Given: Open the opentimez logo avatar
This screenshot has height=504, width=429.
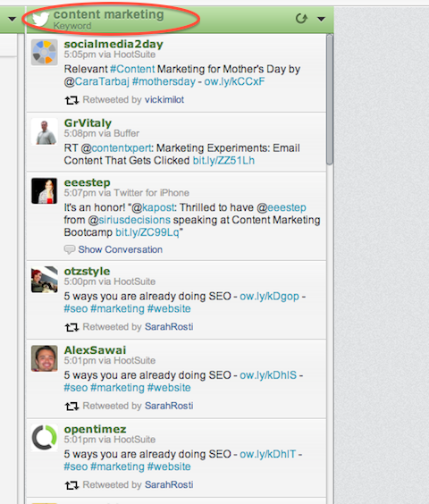Looking at the screenshot, I should coord(45,438).
